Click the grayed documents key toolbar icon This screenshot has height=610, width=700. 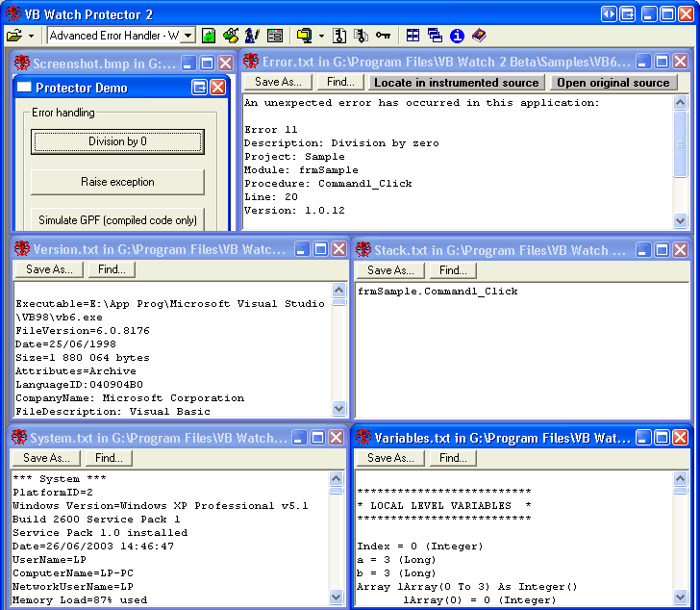coord(361,36)
